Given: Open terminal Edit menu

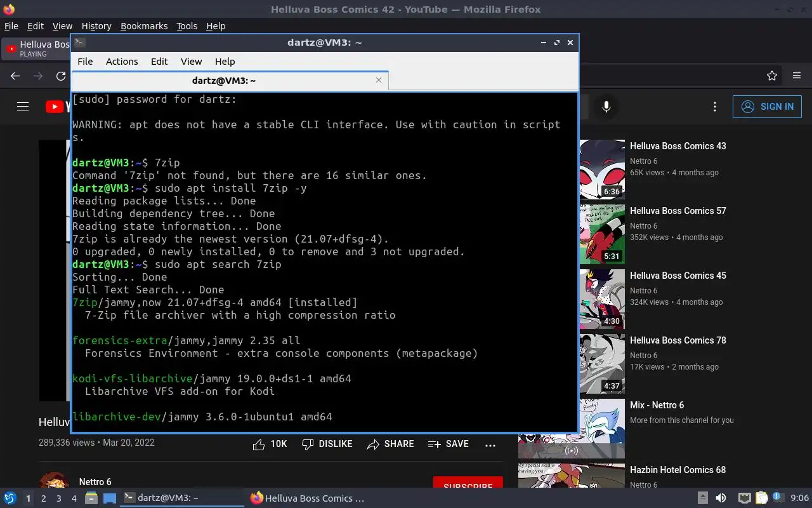Looking at the screenshot, I should point(159,62).
